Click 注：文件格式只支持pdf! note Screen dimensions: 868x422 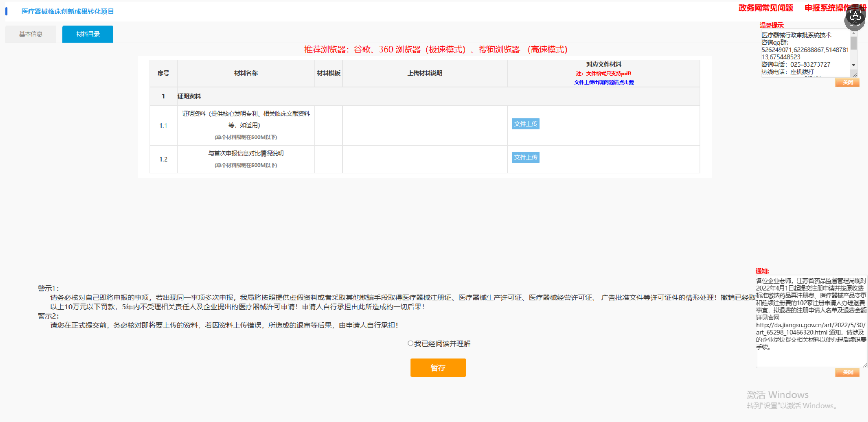pos(604,74)
